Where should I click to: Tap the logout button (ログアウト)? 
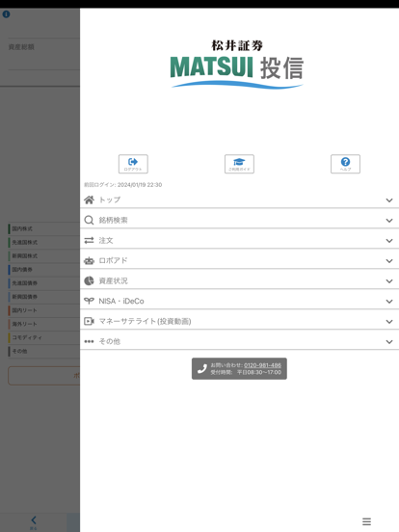point(133,164)
